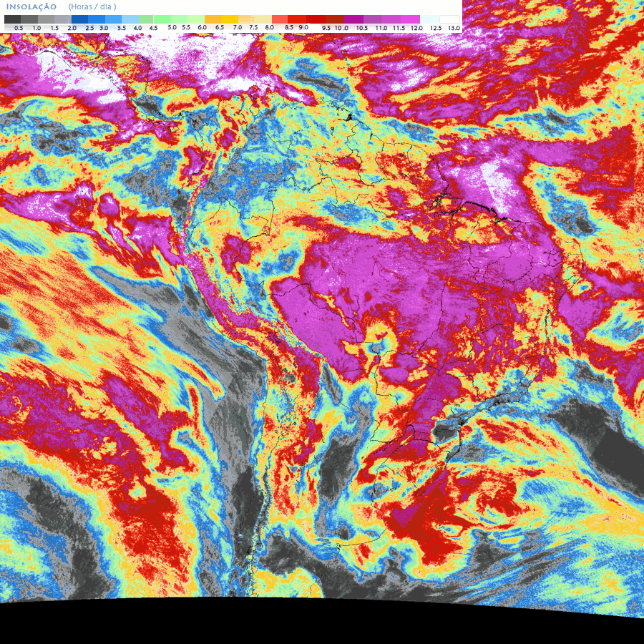Click the '8.5' legend value
The height and width of the screenshot is (644, 644).
pos(289,27)
